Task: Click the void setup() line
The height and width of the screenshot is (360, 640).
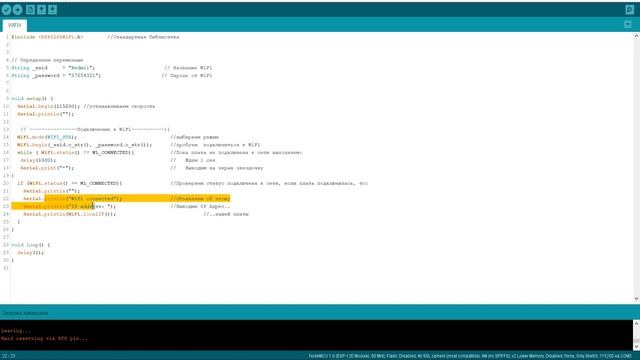Action: coord(32,99)
